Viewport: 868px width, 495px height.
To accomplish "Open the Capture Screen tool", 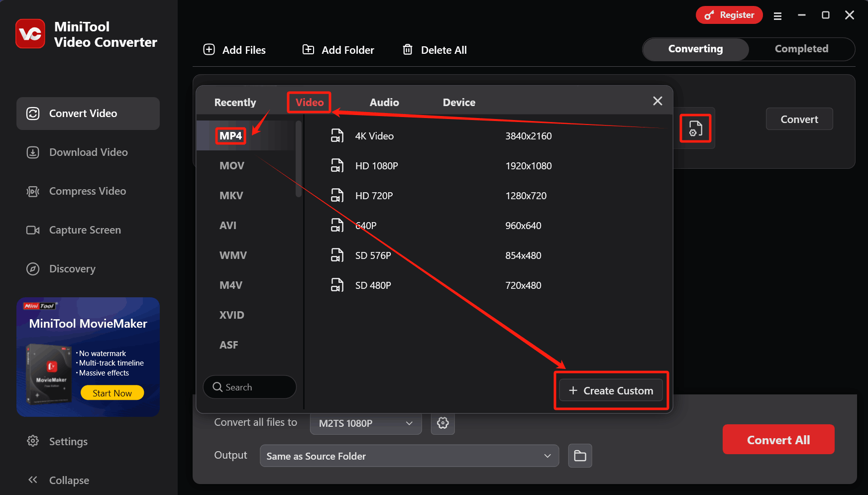I will 85,230.
